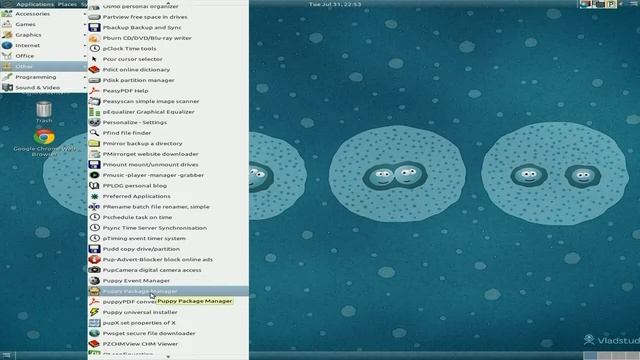Click the Pschedule task clock icon

(94, 218)
